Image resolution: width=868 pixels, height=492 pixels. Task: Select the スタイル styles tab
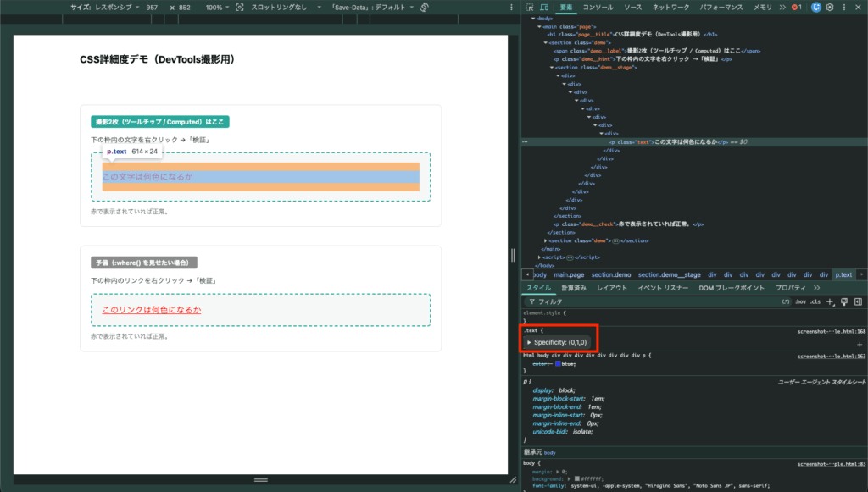click(538, 288)
